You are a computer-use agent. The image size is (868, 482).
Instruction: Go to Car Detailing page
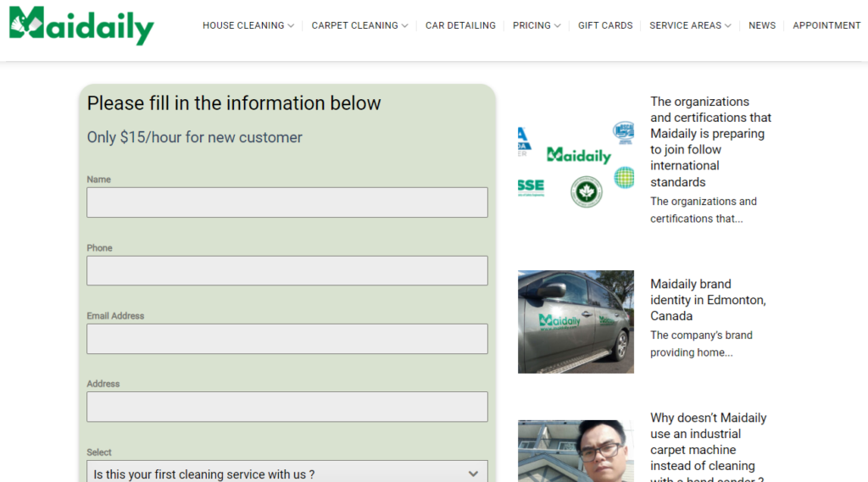(460, 25)
